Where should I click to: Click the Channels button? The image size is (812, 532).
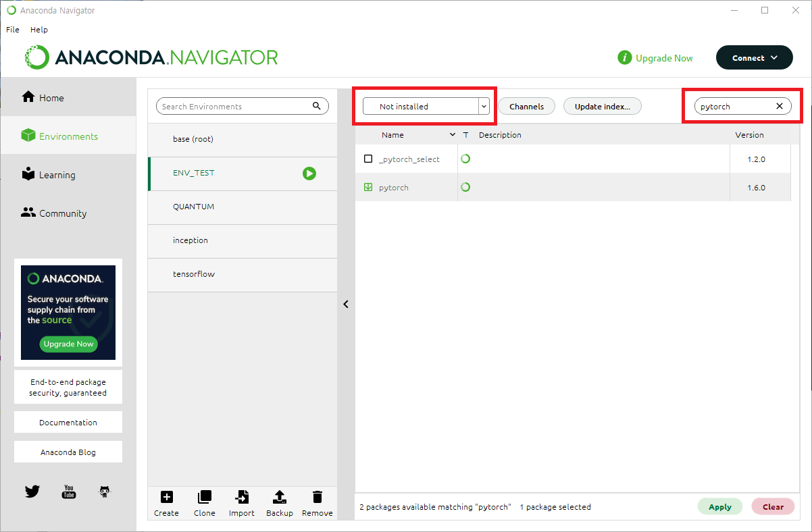click(x=526, y=107)
